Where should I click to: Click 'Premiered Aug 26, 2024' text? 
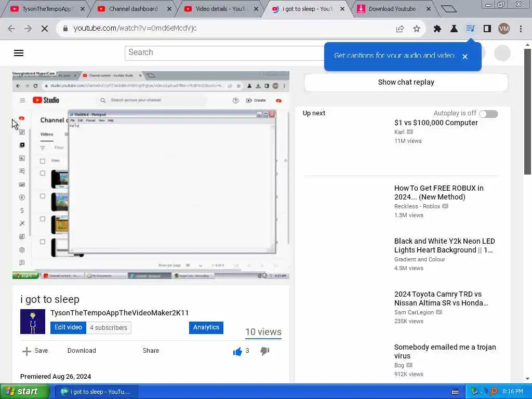point(56,377)
